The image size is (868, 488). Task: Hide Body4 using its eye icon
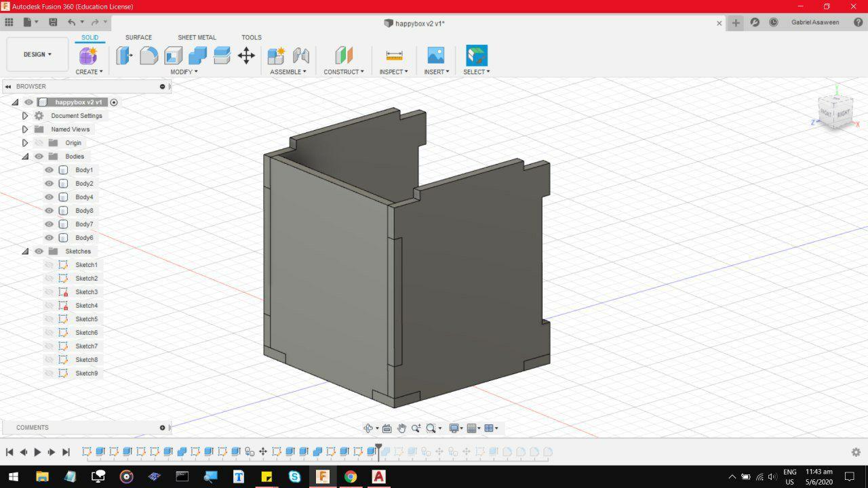[x=49, y=197]
